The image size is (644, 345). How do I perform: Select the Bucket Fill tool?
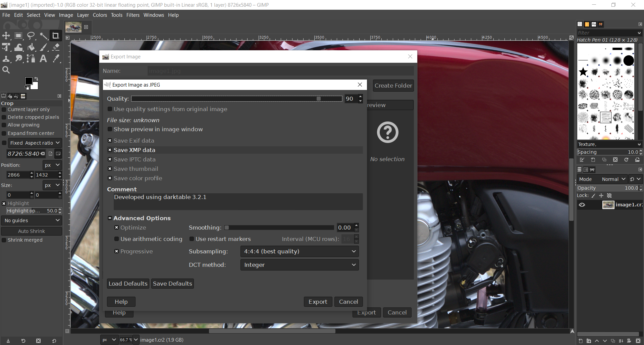coord(31,47)
